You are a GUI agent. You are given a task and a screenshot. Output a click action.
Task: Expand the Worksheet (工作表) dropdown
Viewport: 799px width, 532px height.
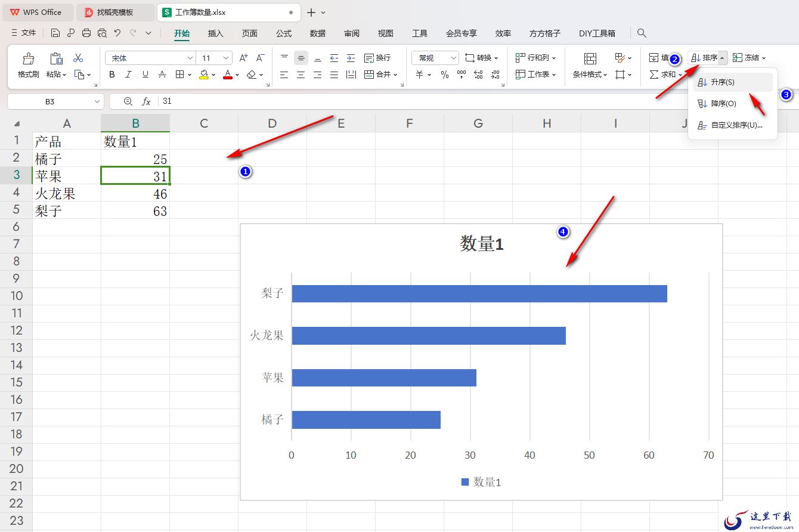coord(554,75)
